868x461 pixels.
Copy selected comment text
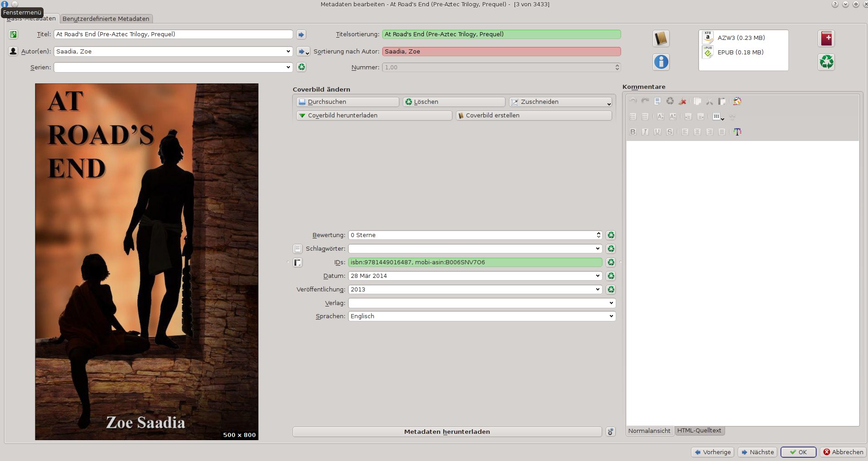697,101
